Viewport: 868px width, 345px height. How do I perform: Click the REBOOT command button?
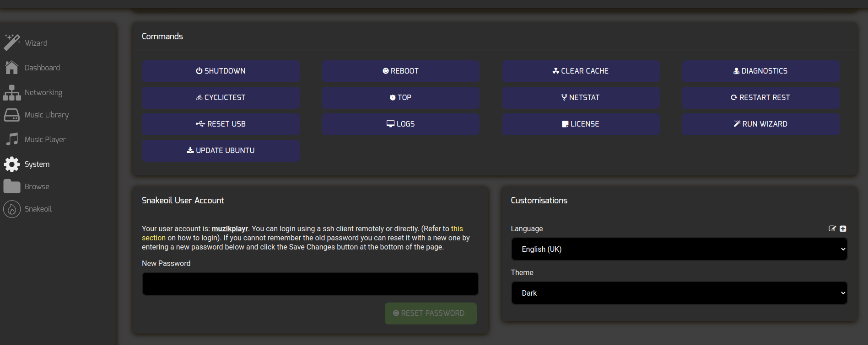pos(400,71)
